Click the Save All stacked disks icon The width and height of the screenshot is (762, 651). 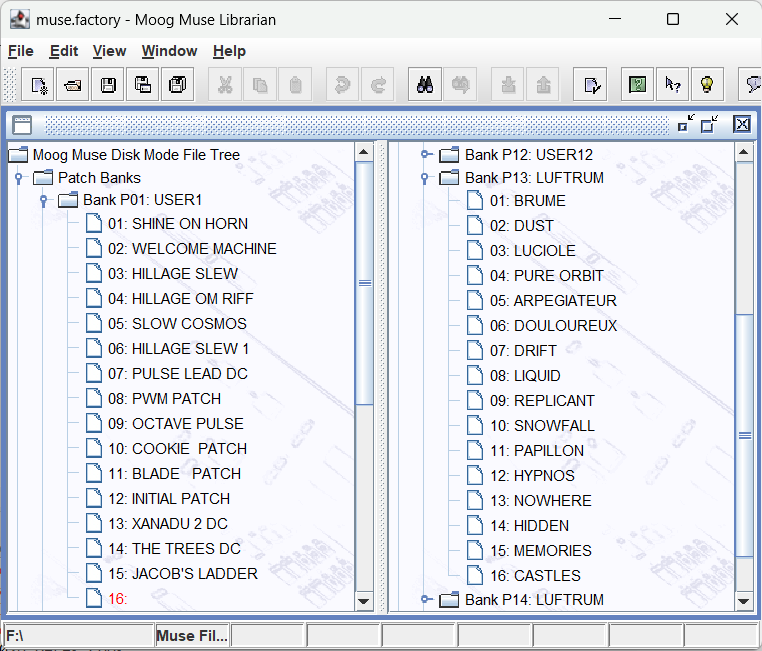177,85
